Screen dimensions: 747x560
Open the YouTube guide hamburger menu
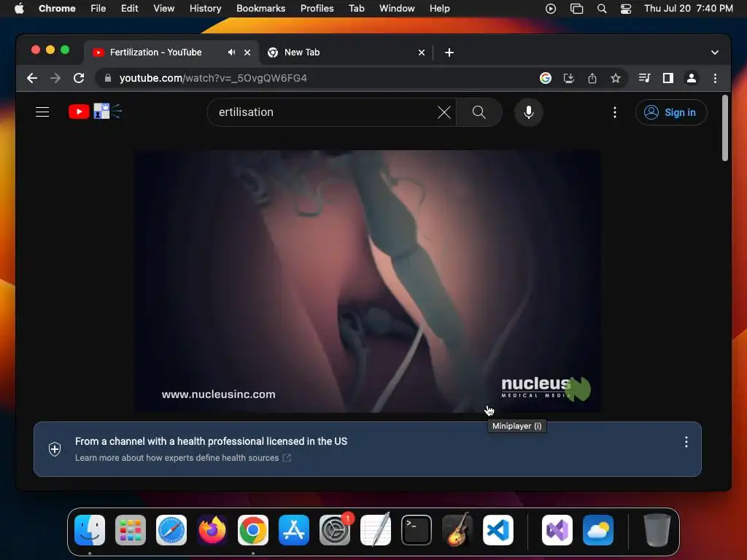pyautogui.click(x=42, y=112)
